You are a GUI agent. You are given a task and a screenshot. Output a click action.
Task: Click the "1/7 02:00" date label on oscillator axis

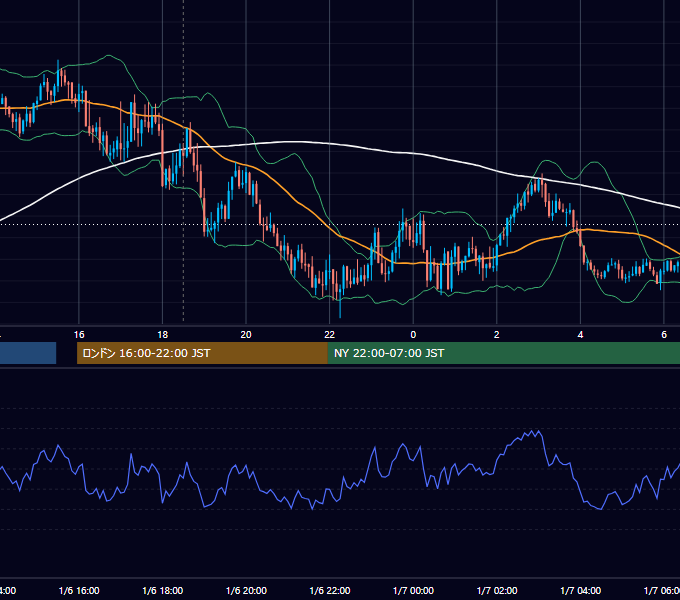pyautogui.click(x=497, y=590)
